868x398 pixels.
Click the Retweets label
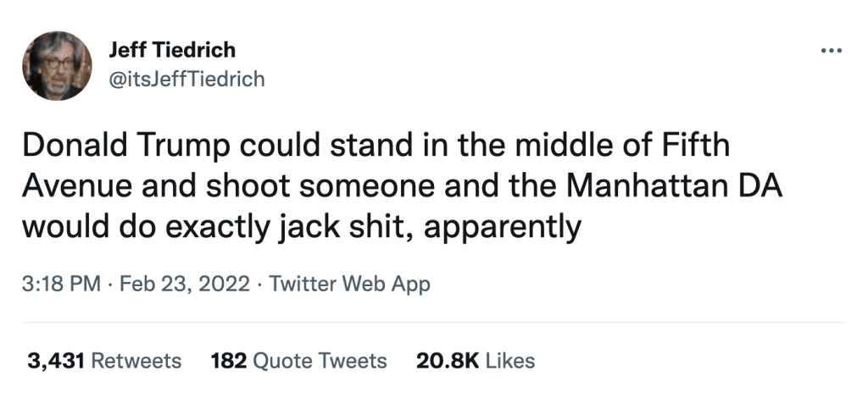click(x=136, y=361)
